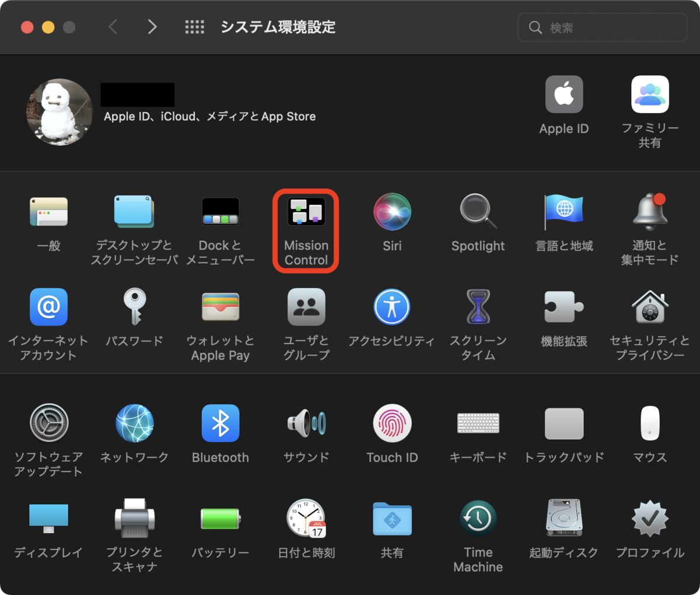700x595 pixels.
Task: Open マウス preferences
Action: [650, 423]
